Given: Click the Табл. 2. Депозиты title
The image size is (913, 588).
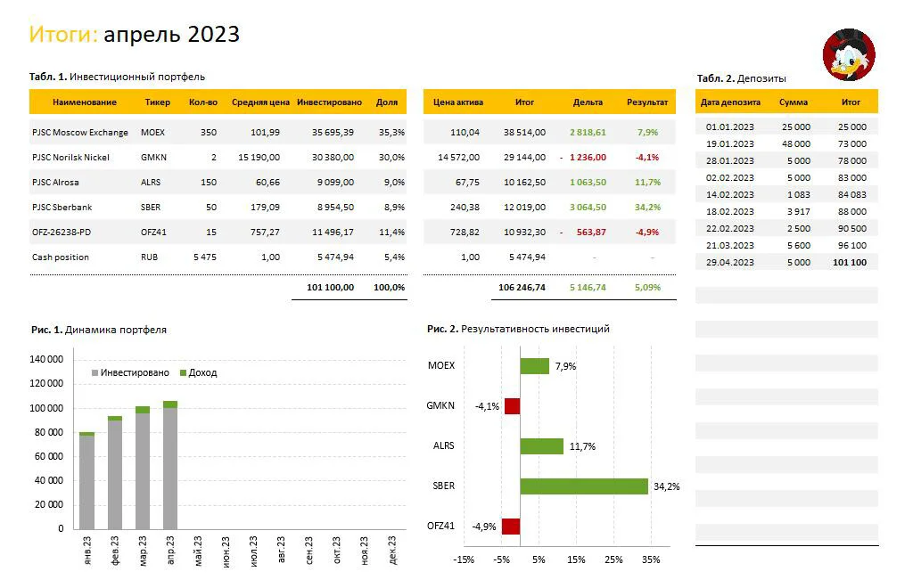Looking at the screenshot, I should [741, 78].
